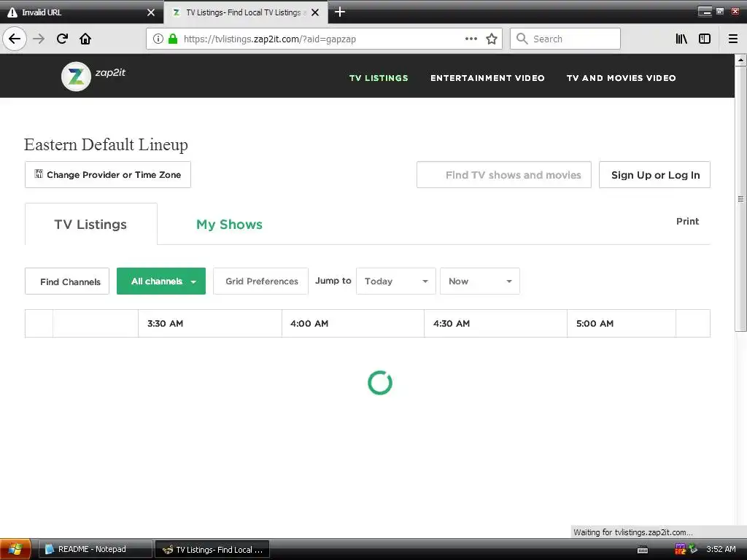Open ENTERTAINMENT VIDEO navigation item
The image size is (747, 560).
pos(487,78)
